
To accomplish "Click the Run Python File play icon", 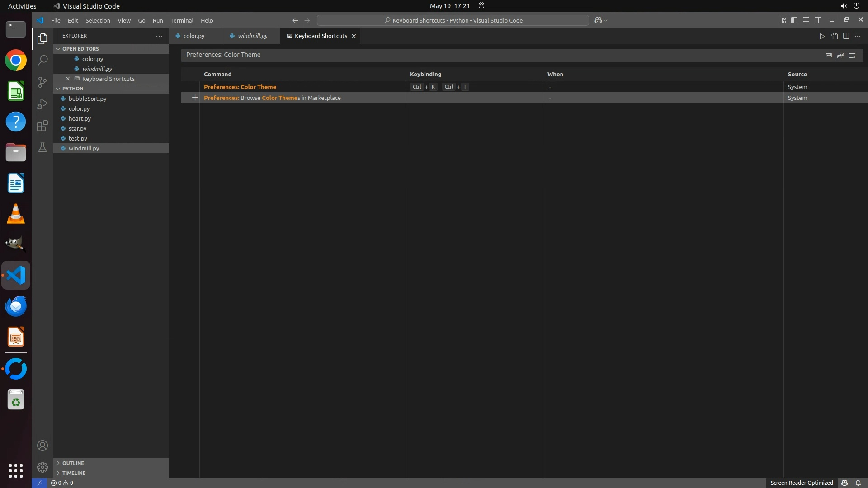I will pyautogui.click(x=822, y=36).
